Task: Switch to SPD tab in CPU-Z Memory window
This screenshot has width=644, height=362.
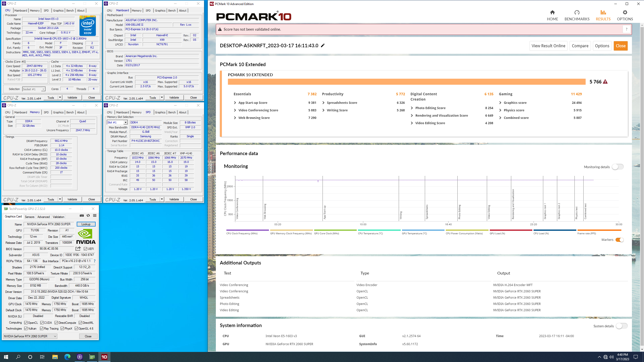Action: pos(46,112)
